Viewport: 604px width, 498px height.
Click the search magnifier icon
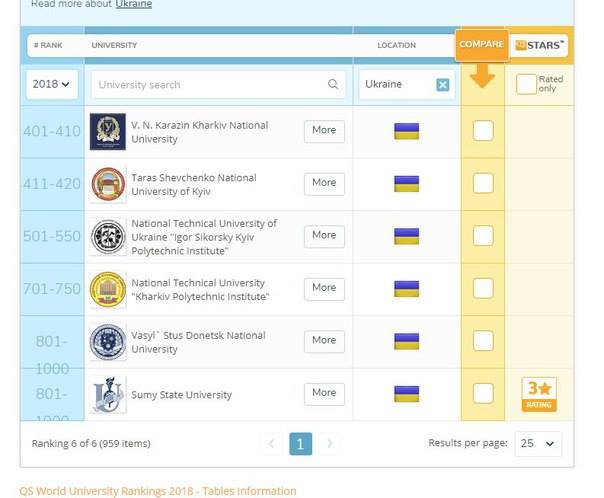333,84
